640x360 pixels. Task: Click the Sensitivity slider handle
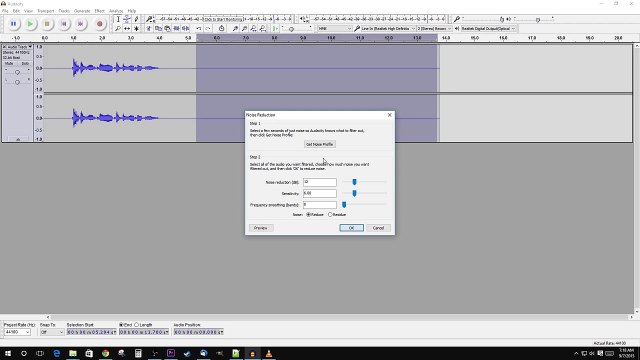pos(354,193)
